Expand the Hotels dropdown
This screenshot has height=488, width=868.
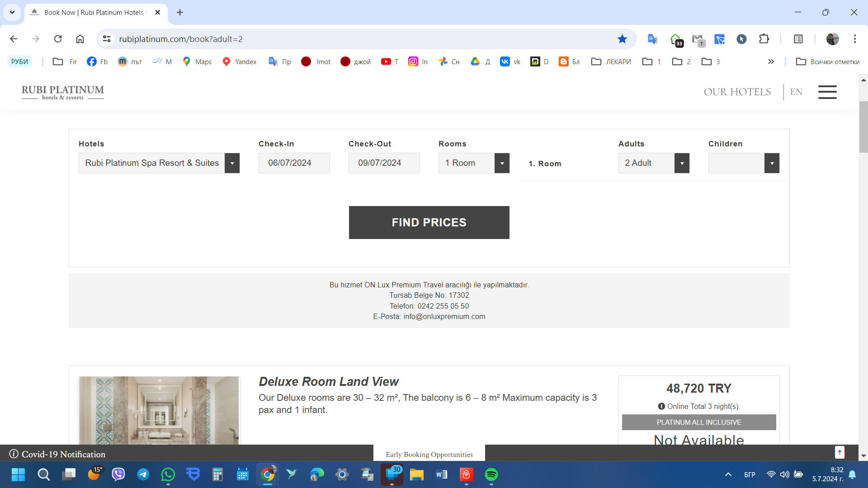tap(232, 163)
